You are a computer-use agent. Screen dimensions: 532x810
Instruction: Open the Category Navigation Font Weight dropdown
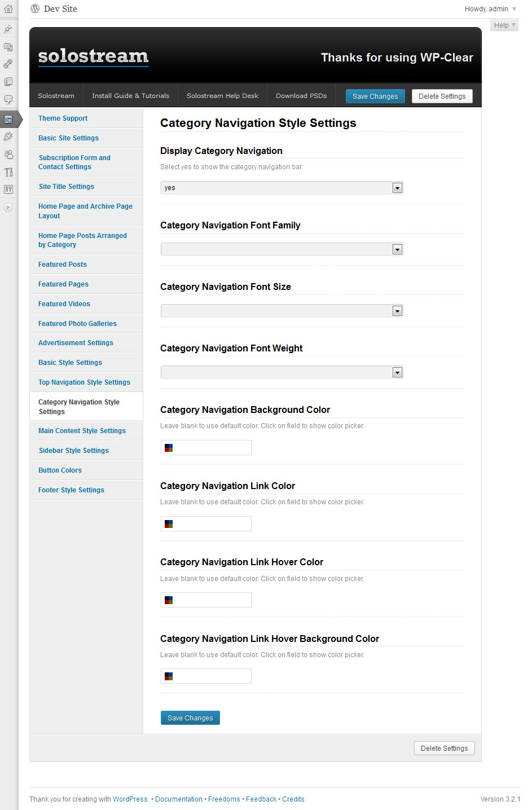[282, 372]
